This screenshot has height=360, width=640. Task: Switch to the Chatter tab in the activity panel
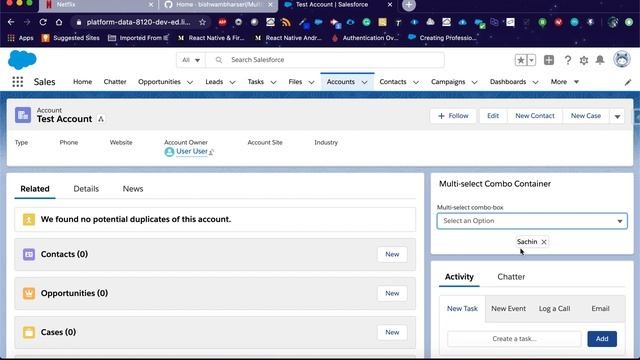511,277
